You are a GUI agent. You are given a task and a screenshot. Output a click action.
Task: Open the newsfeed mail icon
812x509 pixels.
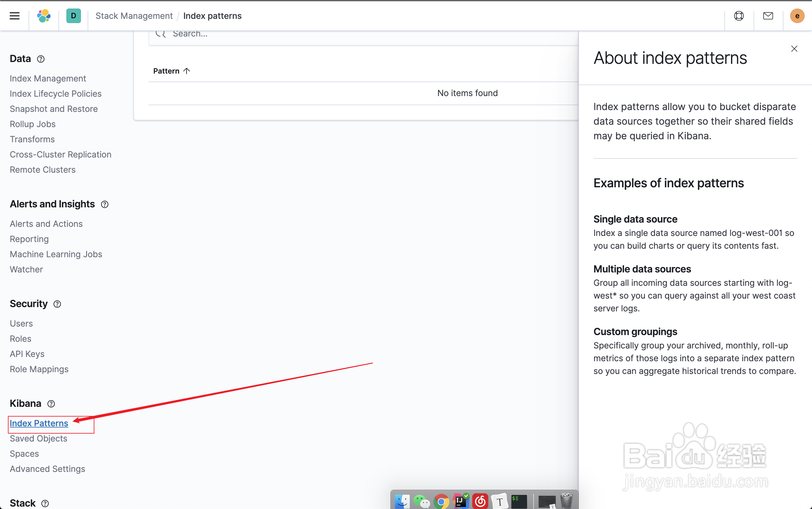[x=768, y=16]
